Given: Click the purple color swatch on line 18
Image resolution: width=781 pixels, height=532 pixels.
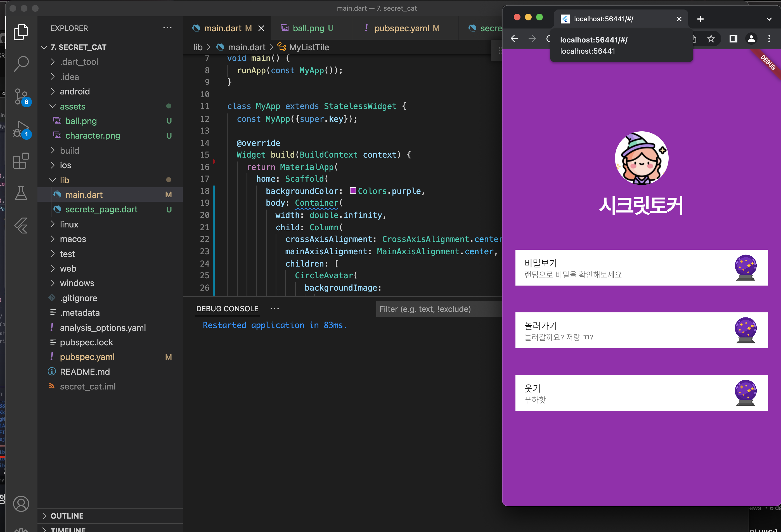Looking at the screenshot, I should [x=353, y=191].
